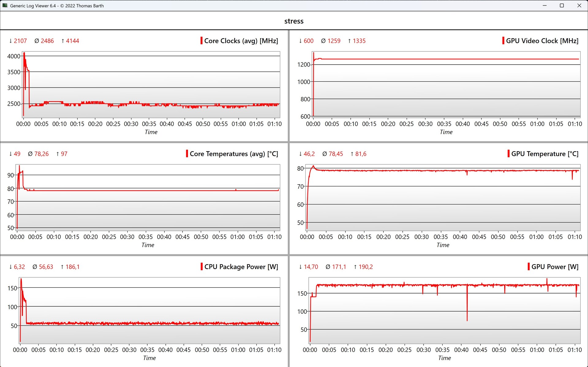Click the red GPU Temperature legend swatch
This screenshot has width=588, height=367.
[508, 154]
